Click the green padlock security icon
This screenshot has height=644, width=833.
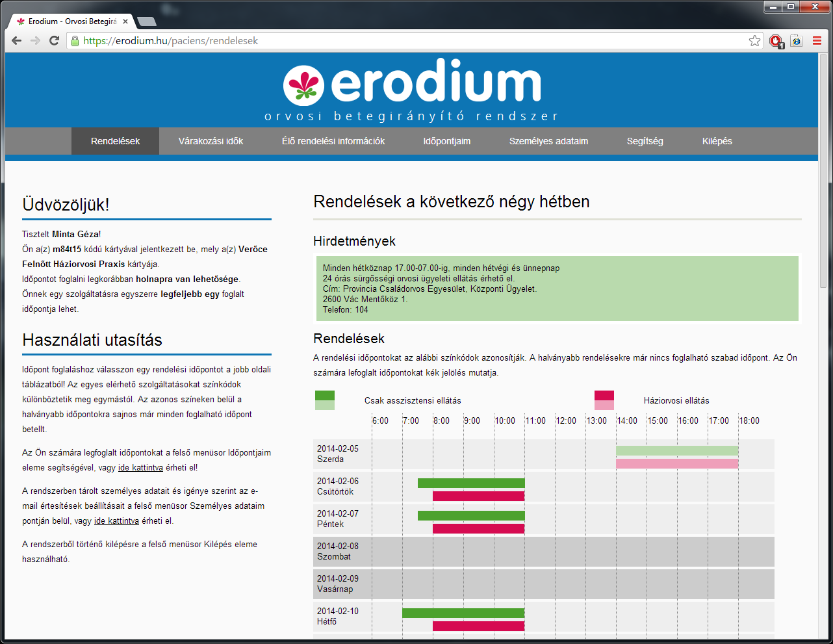tap(75, 41)
